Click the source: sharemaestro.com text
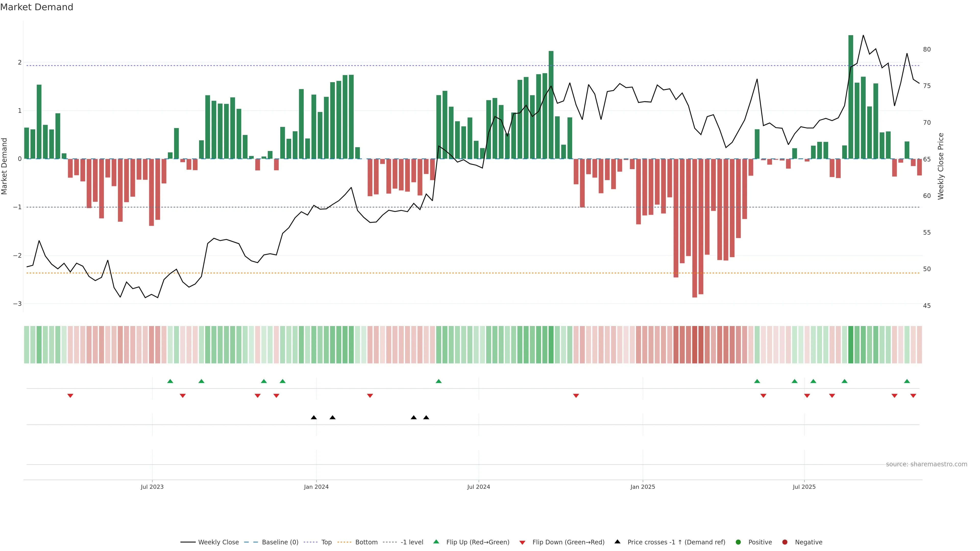Image resolution: width=980 pixels, height=551 pixels. point(926,464)
